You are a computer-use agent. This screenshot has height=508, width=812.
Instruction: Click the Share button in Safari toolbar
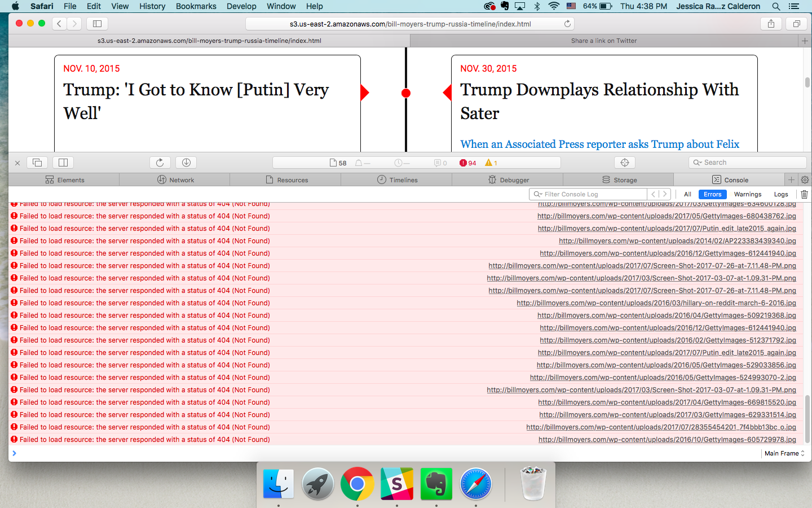tap(771, 24)
